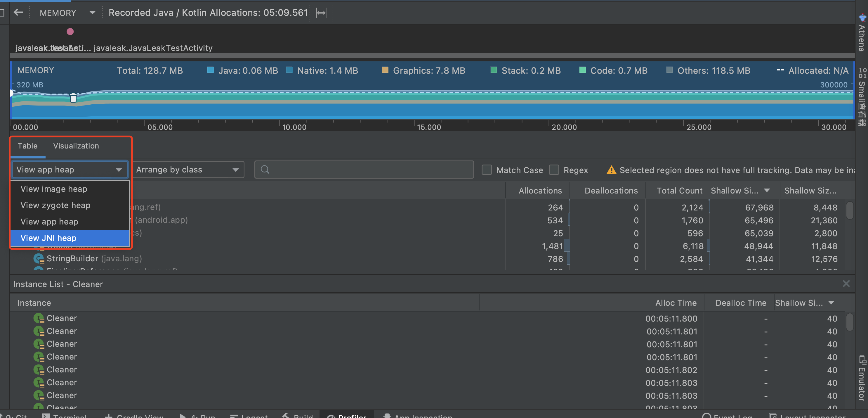Click the Graphics memory legend swatch
This screenshot has width=868, height=418.
[x=385, y=70]
